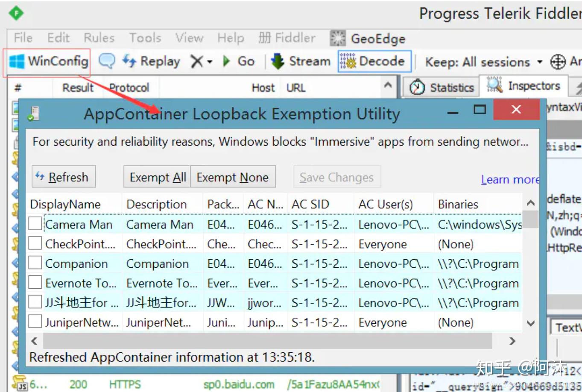Open the Keep: All sessions dropdown
The width and height of the screenshot is (582, 392).
[484, 62]
